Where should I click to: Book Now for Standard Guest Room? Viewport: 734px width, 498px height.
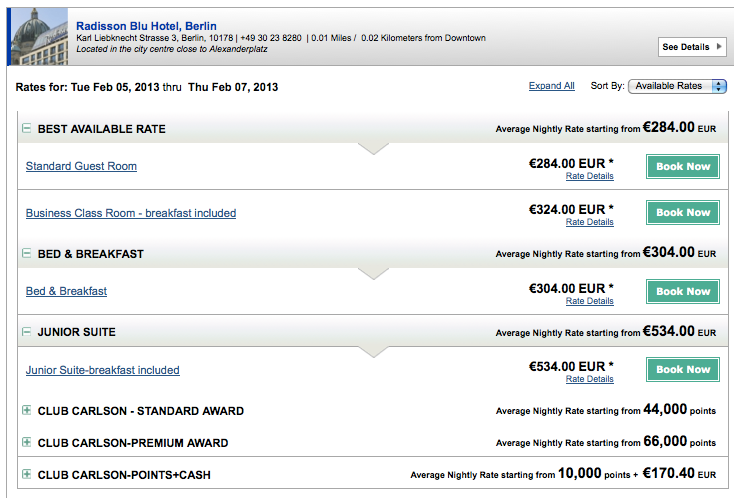click(x=683, y=167)
